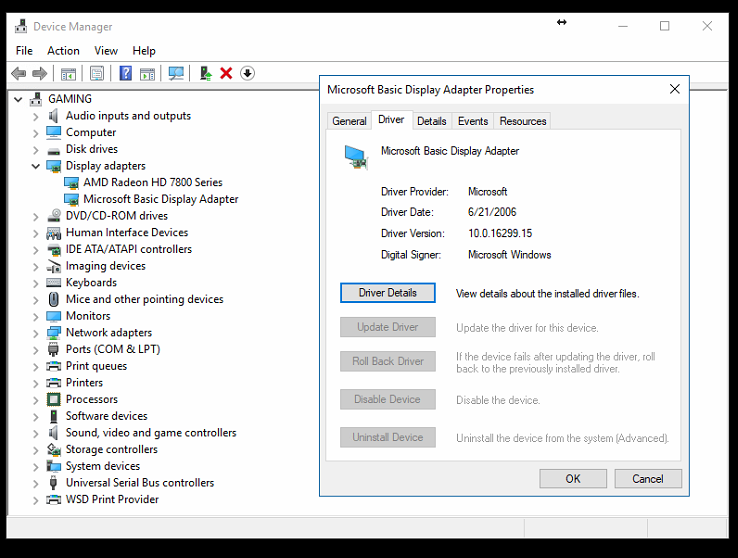Select the Driver tab
This screenshot has height=558, width=738.
click(x=391, y=120)
